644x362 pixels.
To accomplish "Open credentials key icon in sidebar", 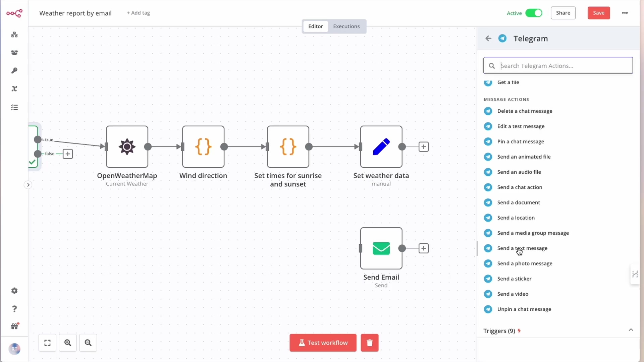I will pos(14,71).
